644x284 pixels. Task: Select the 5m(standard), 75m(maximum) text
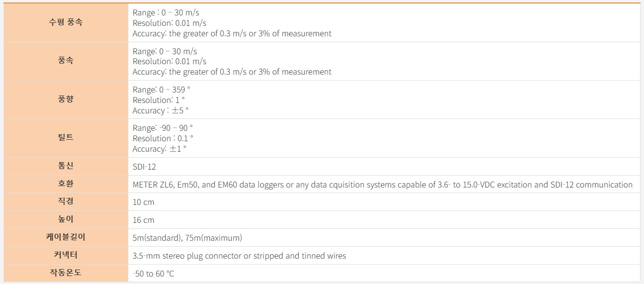(187, 238)
